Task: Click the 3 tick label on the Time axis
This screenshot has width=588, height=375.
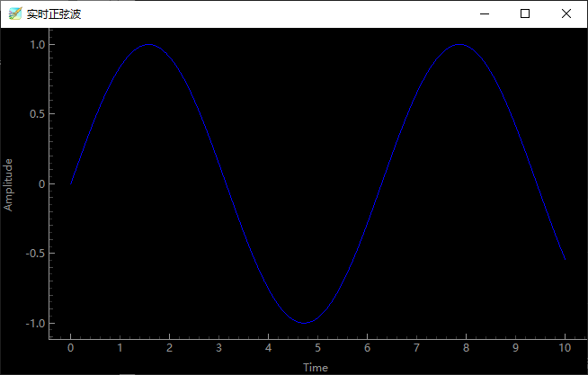Action: (x=219, y=348)
